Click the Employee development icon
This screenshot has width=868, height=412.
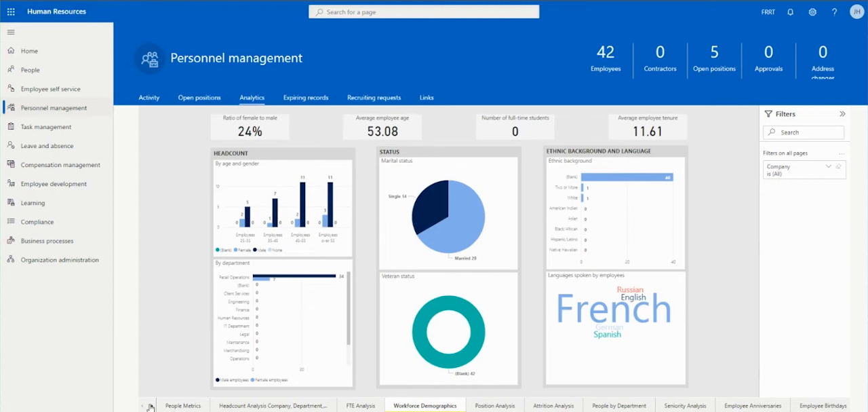coord(11,184)
